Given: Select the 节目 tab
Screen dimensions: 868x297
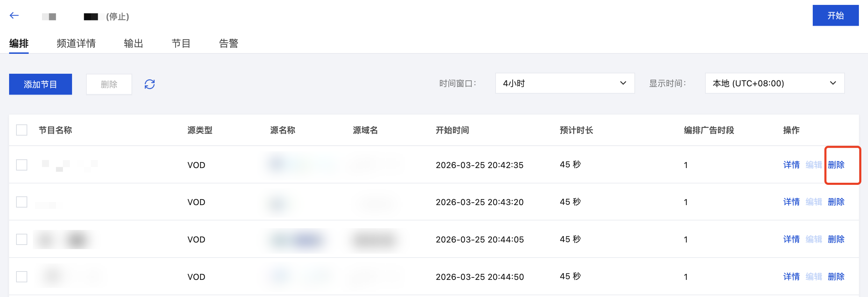Looking at the screenshot, I should click(181, 43).
